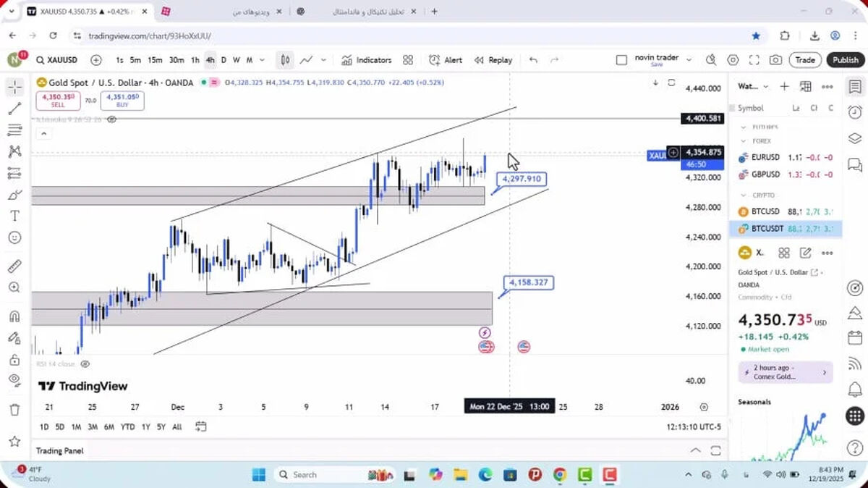Select BTCUSD in the watchlist
This screenshot has width=868, height=488.
tap(786, 211)
